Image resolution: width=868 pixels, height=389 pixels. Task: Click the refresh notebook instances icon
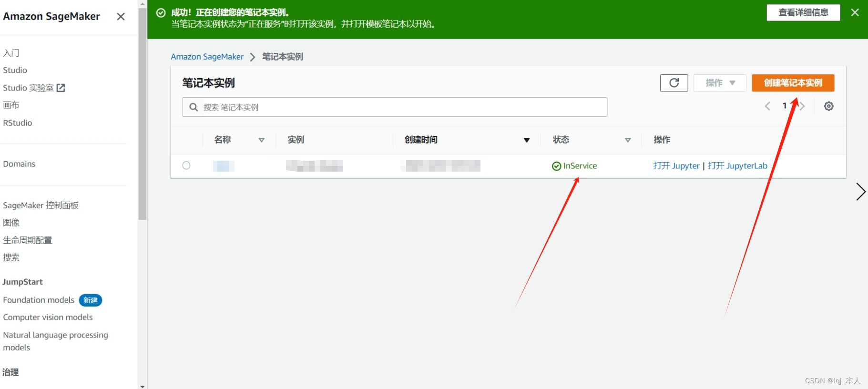pos(674,83)
